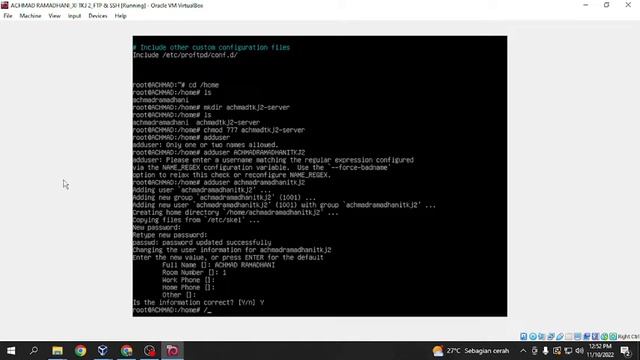The height and width of the screenshot is (360, 640).
Task: Click the network adapter status icon
Action: 551,336
